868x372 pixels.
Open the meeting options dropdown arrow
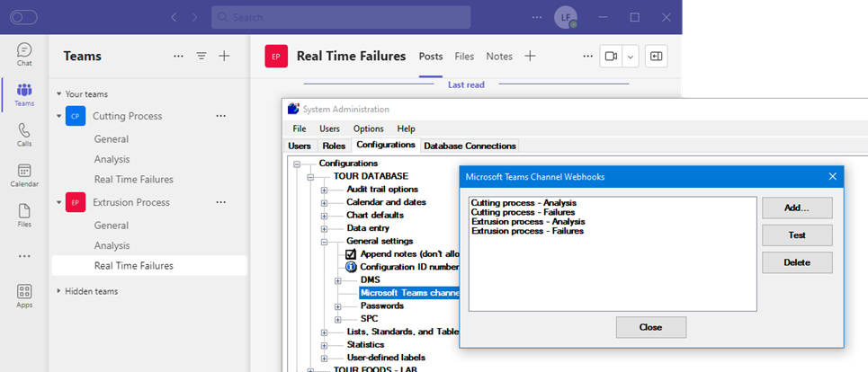631,56
